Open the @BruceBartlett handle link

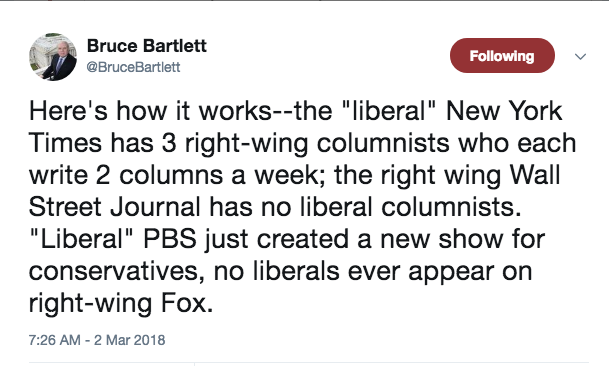tap(133, 67)
